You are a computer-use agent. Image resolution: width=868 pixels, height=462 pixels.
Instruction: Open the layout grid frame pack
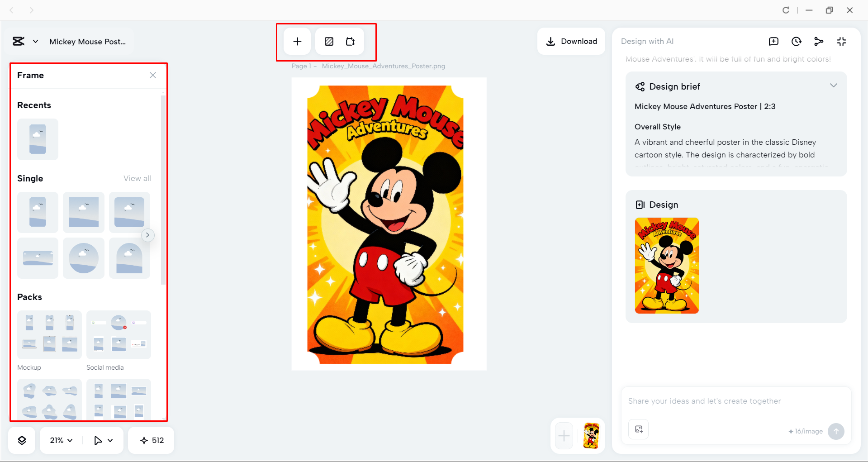click(x=119, y=400)
